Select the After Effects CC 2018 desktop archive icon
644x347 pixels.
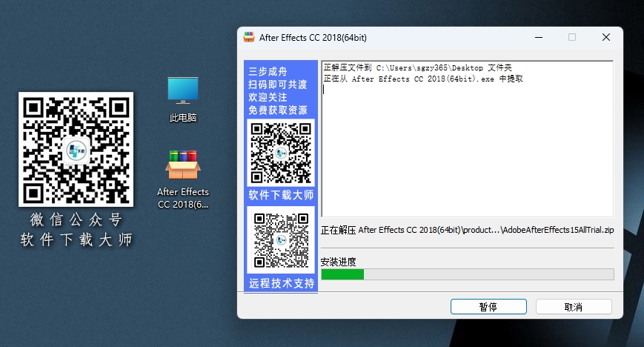pos(183,179)
